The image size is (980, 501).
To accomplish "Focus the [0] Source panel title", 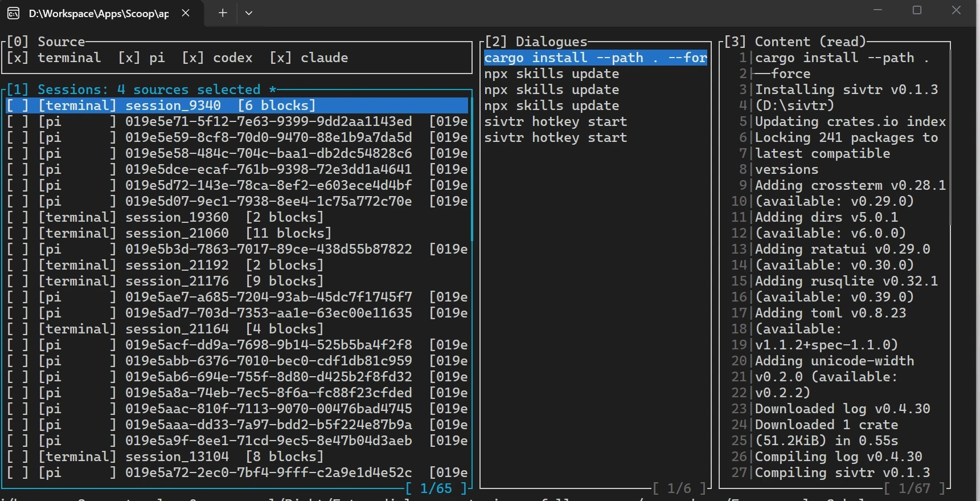I will 46,42.
